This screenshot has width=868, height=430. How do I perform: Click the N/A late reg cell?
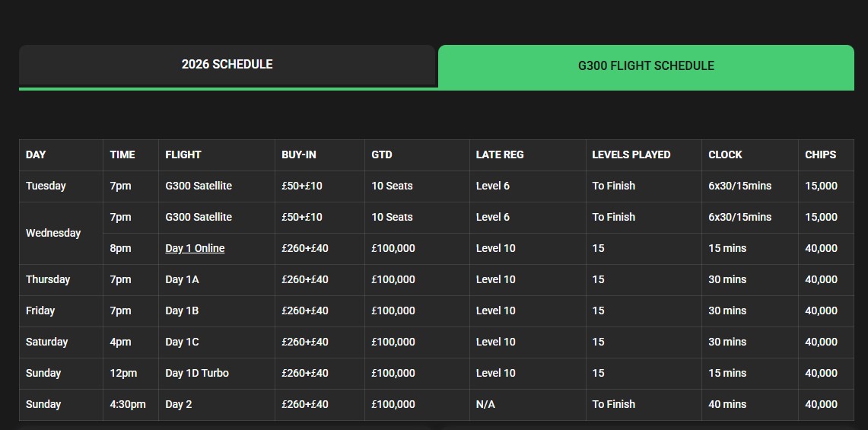click(x=485, y=404)
